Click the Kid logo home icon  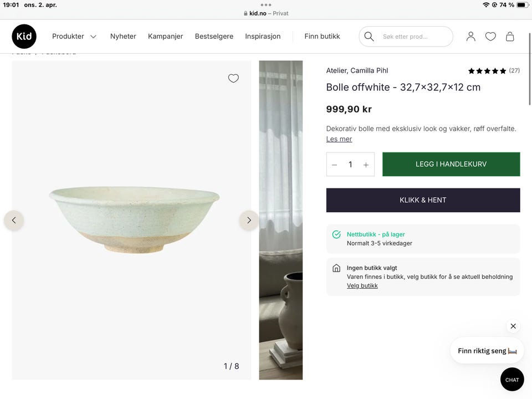[x=24, y=37]
